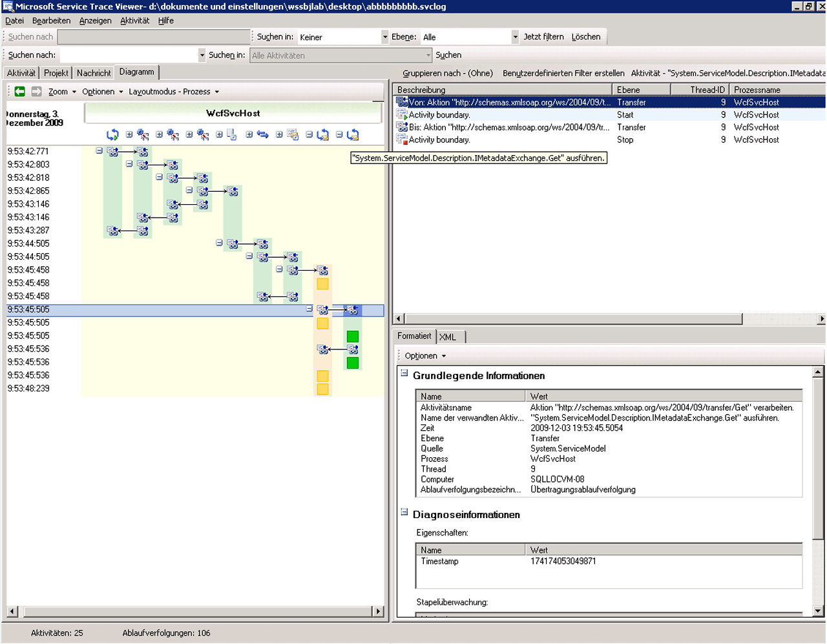Click the gray forward arrow icon

click(36, 91)
